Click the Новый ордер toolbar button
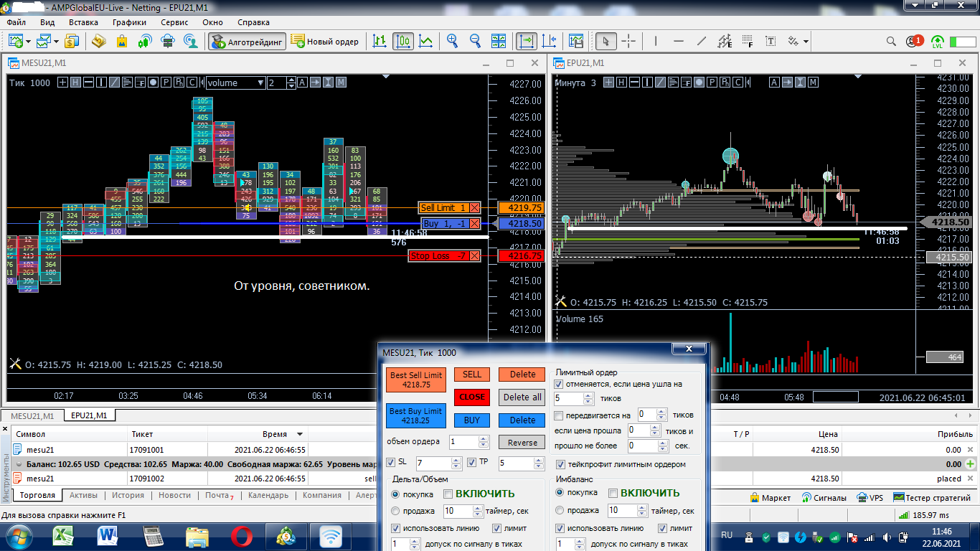980x551 pixels. (324, 42)
